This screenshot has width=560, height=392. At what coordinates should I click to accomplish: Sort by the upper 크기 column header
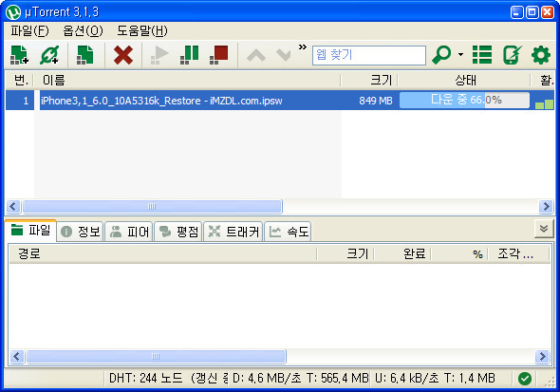point(369,81)
